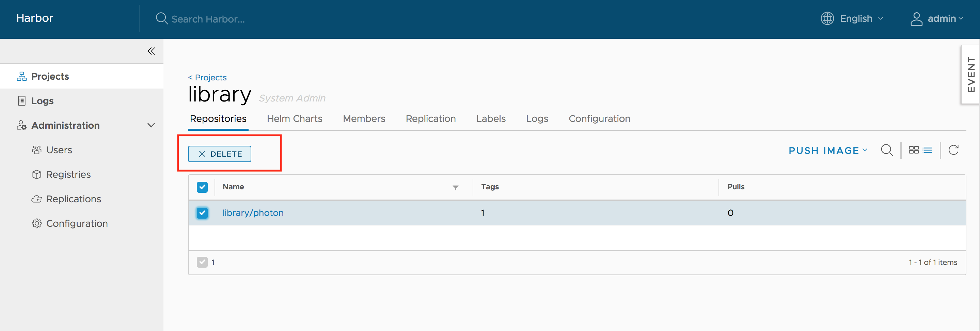Switch to list view layout
Image resolution: width=980 pixels, height=331 pixels.
point(927,150)
